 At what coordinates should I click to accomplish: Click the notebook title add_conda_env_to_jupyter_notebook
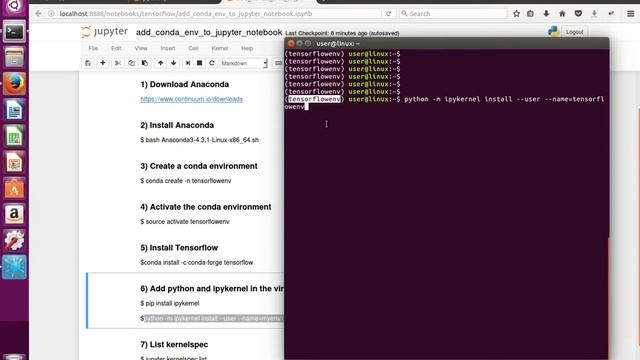[209, 32]
